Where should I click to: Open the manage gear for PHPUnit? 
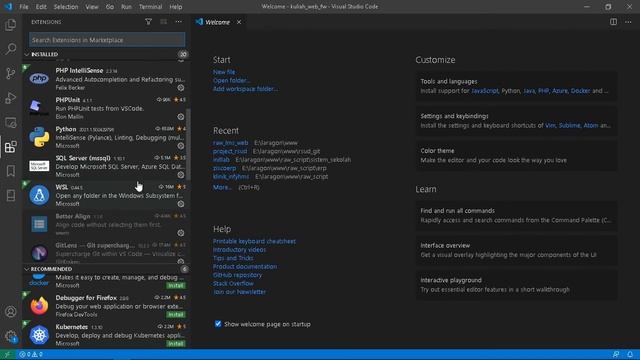[181, 117]
